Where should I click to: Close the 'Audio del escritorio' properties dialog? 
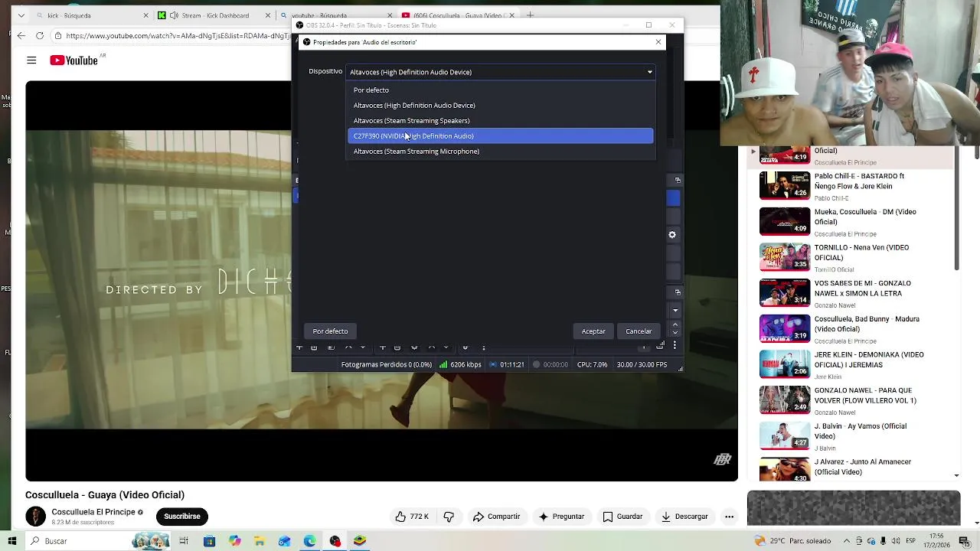[658, 42]
